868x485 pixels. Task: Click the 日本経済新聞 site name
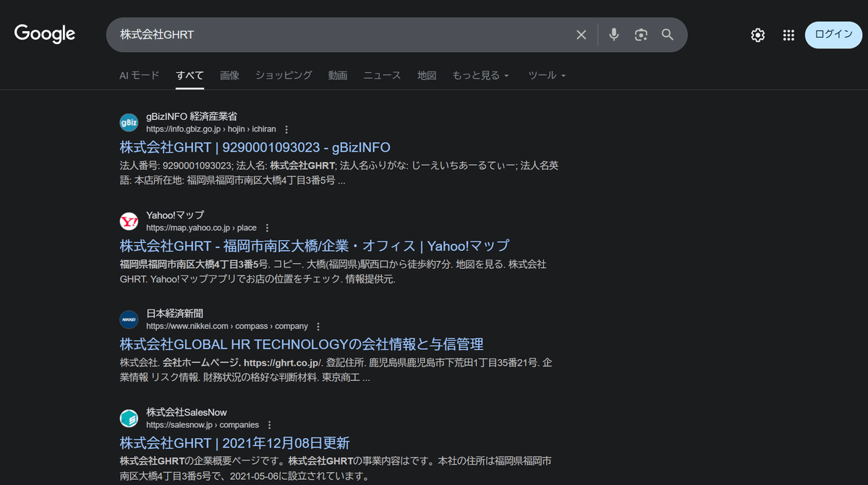pos(174,314)
